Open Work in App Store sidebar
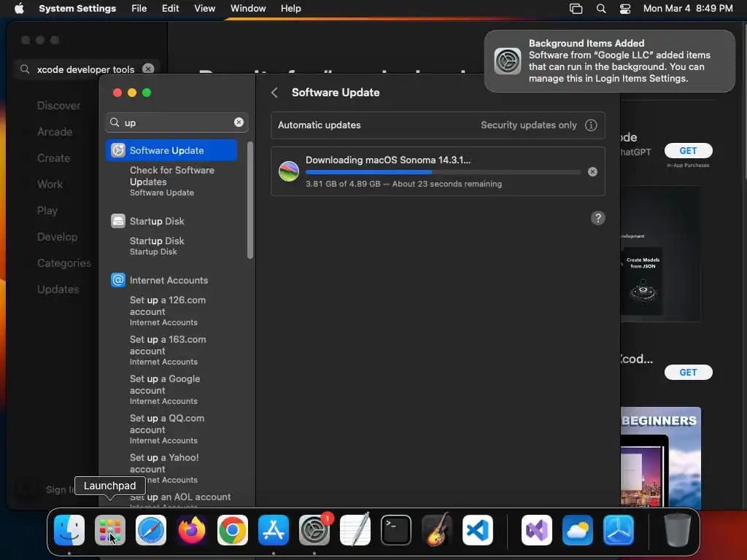Image resolution: width=747 pixels, height=560 pixels. tap(50, 184)
